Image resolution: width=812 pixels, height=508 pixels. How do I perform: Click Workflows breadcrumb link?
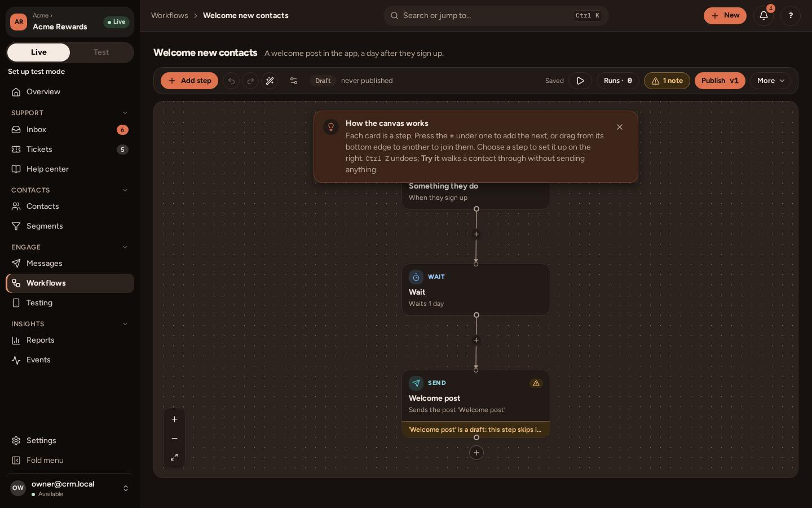tap(170, 16)
